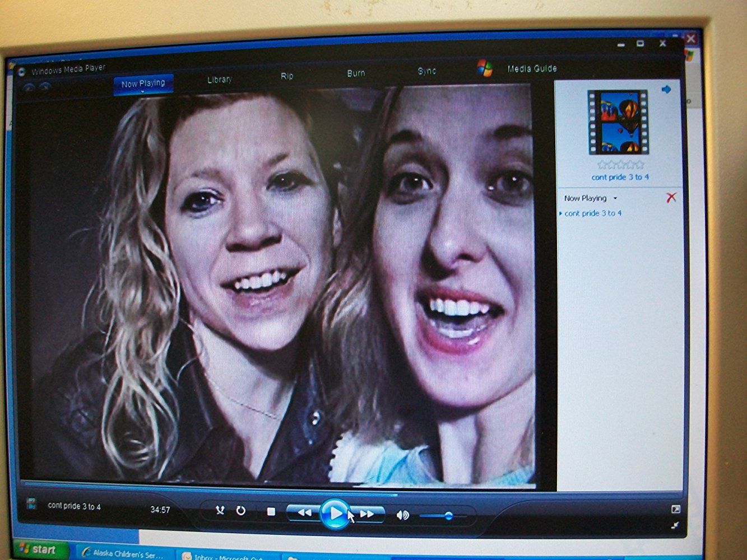
Task: Toggle repeat mode
Action: click(x=240, y=510)
